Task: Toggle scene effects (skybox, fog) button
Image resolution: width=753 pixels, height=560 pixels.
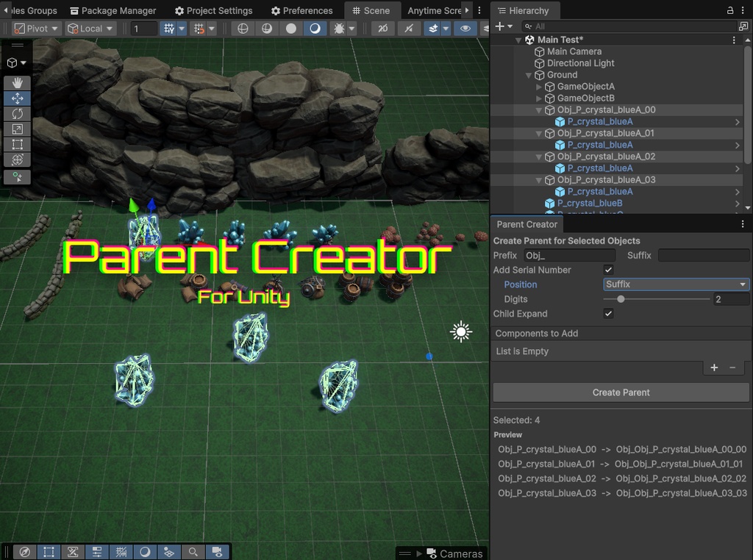Action: pyautogui.click(x=432, y=29)
